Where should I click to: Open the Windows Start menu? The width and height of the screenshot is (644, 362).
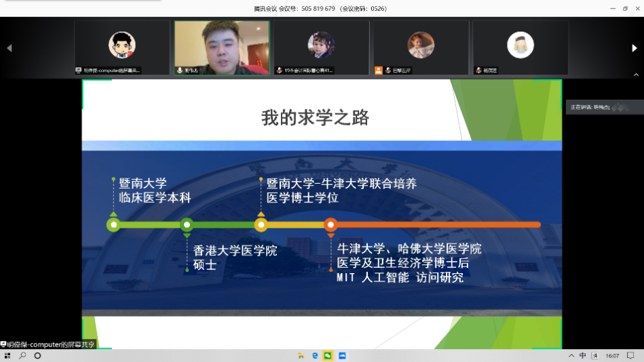point(7,355)
